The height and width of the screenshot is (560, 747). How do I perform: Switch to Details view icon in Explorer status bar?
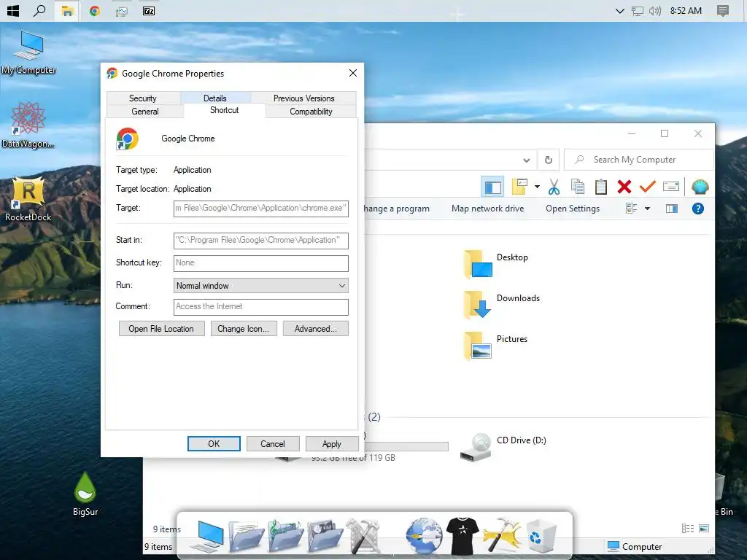point(687,528)
